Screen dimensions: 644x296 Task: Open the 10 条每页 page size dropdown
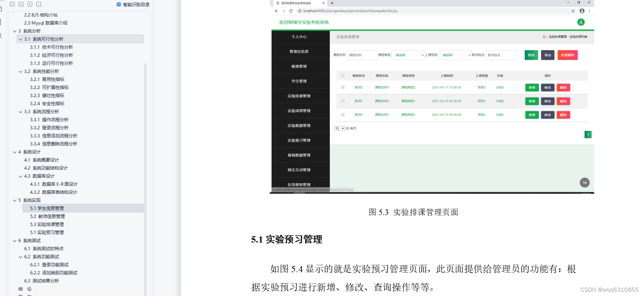click(x=339, y=128)
